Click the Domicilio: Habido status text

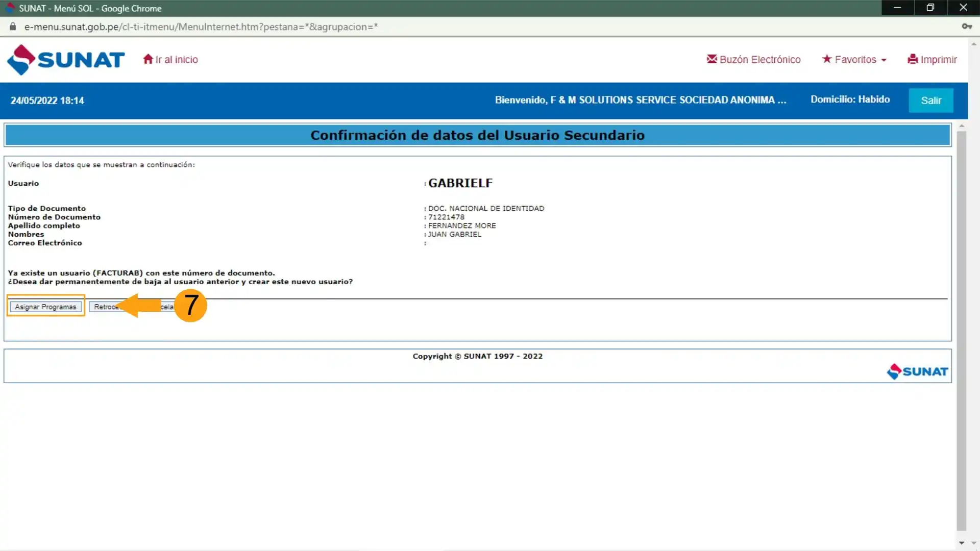tap(850, 99)
